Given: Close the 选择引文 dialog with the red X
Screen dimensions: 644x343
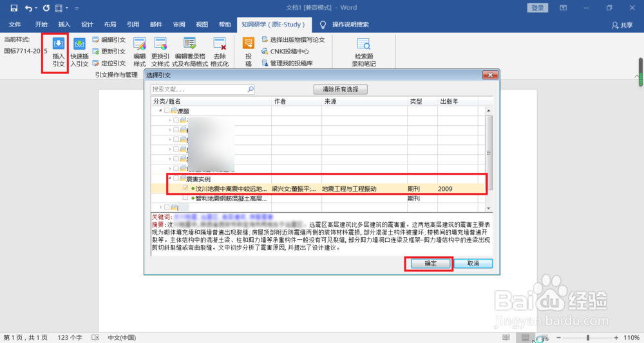Looking at the screenshot, I should [490, 75].
